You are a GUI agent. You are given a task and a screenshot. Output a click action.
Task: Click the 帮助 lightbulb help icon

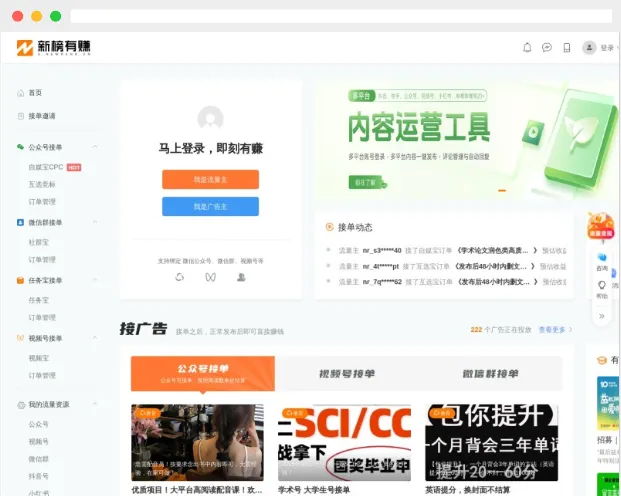[602, 288]
